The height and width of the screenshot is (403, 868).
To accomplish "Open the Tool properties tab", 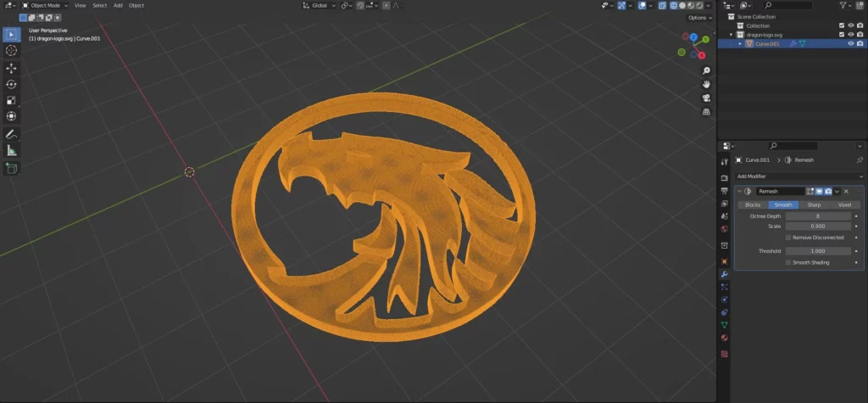I will 724,162.
